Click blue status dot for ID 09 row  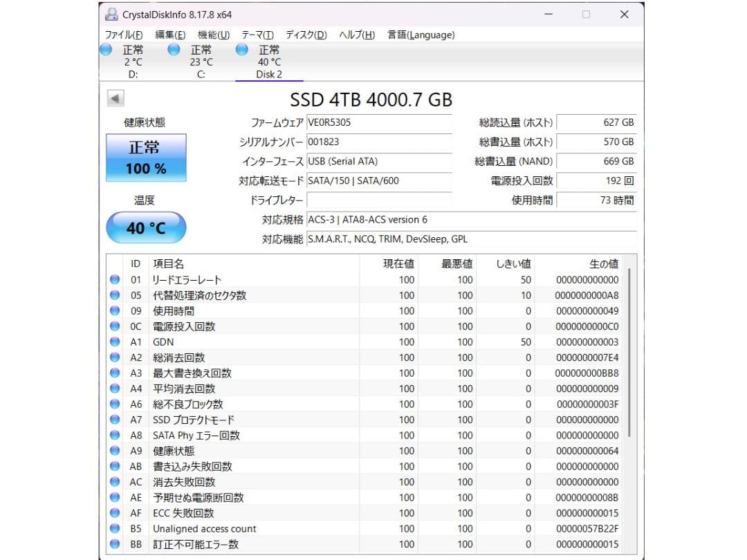pyautogui.click(x=115, y=311)
